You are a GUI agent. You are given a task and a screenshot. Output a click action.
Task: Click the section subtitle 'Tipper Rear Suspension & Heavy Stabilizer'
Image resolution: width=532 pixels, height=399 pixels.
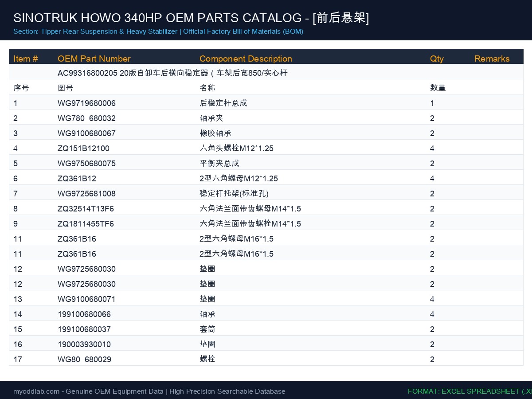tap(109, 31)
